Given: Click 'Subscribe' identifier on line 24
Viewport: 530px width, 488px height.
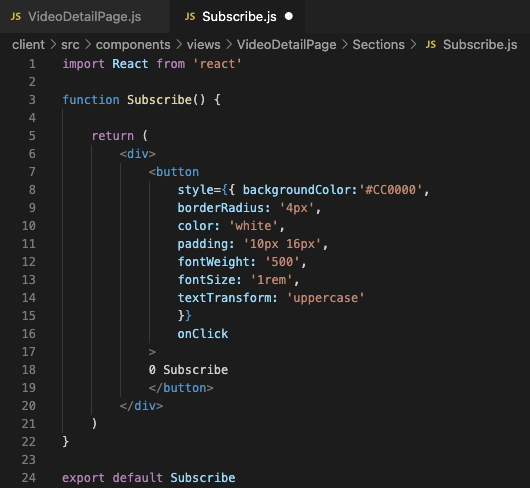Looking at the screenshot, I should click(x=203, y=478).
